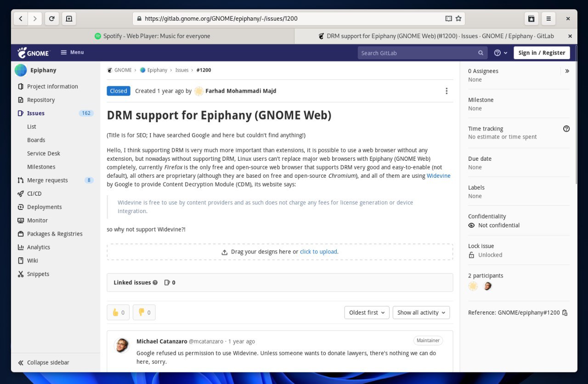Click the browser URL address field
The image size is (588, 384).
(x=299, y=19)
